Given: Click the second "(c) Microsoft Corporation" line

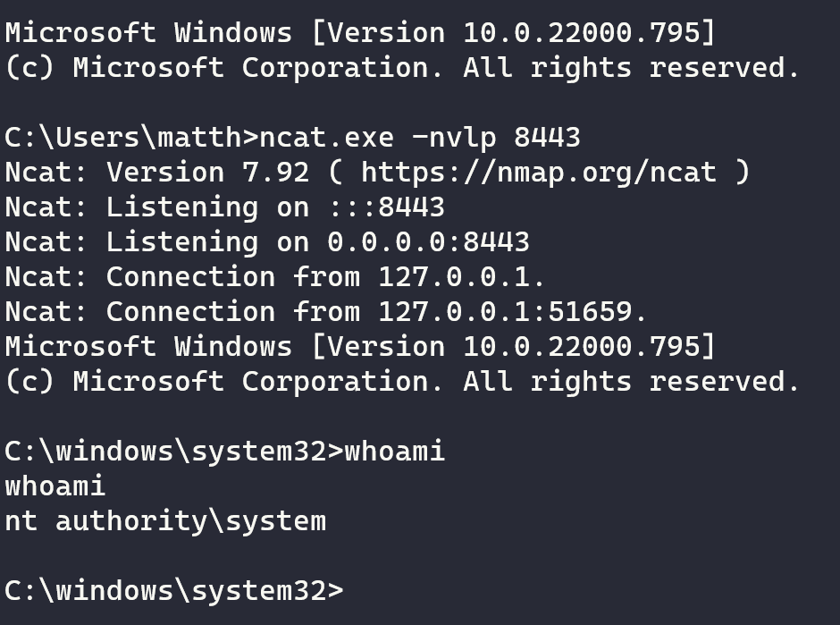Looking at the screenshot, I should point(402,381).
